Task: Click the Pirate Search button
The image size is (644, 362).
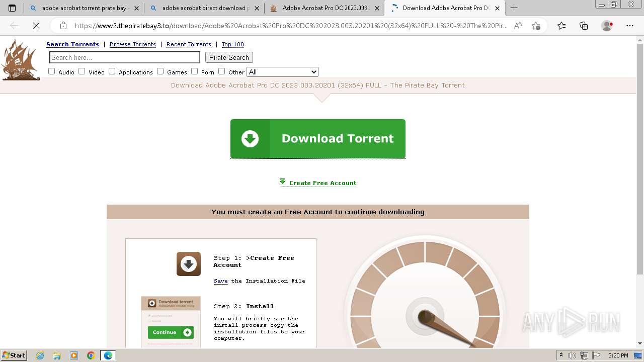Action: click(229, 57)
